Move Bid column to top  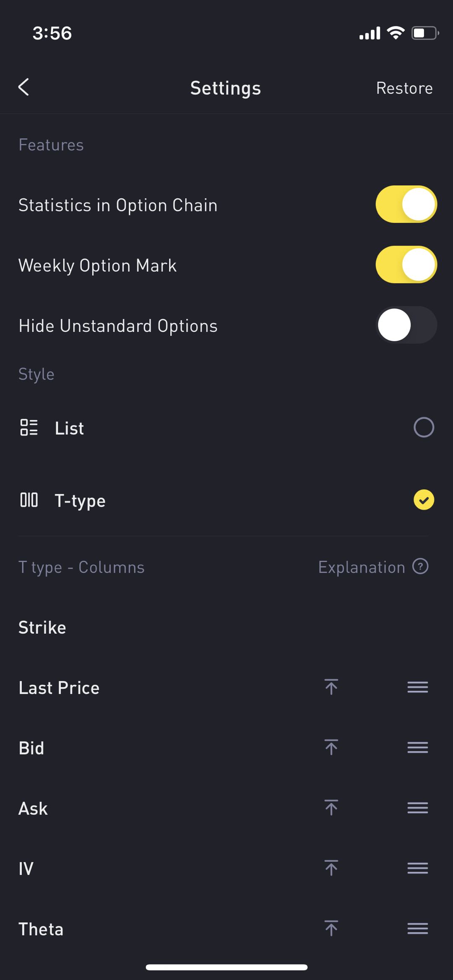pos(331,747)
